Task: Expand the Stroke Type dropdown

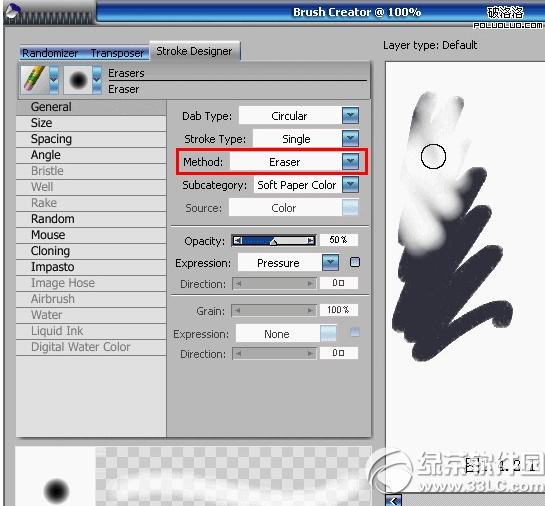Action: [350, 139]
